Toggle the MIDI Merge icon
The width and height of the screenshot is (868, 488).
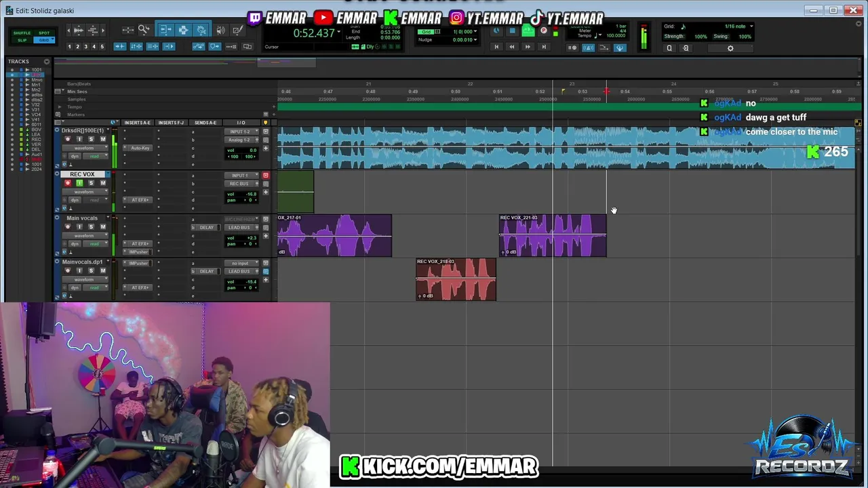click(604, 47)
